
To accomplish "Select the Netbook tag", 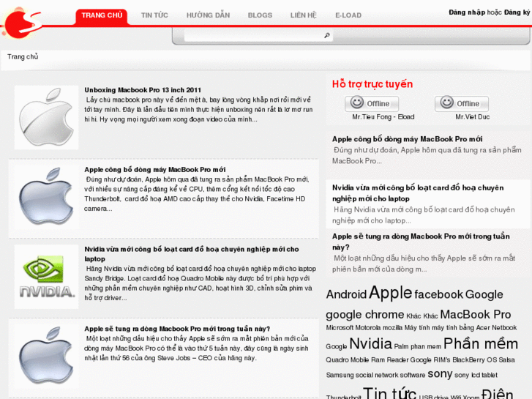I will coord(504,328).
